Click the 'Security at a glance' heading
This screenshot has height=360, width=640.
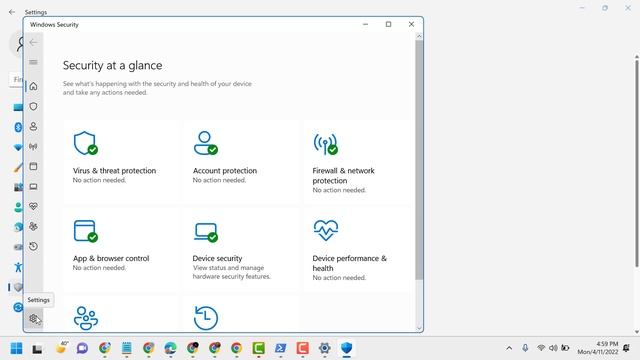(x=112, y=65)
